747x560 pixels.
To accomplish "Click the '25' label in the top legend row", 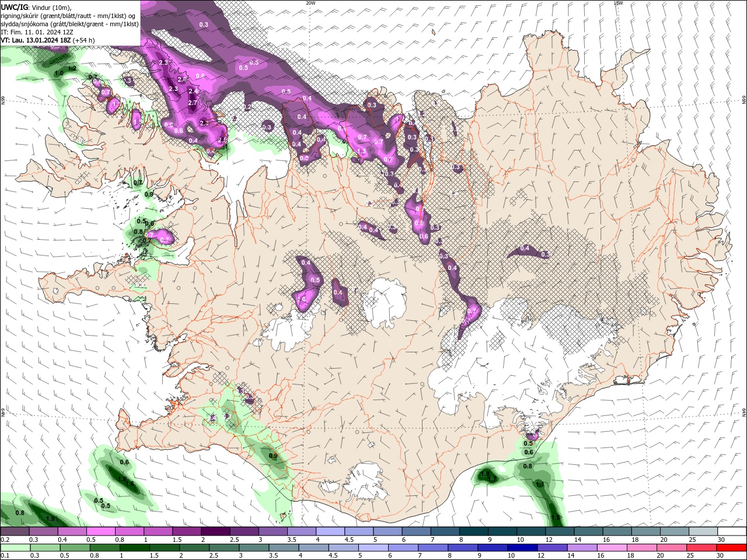I will pos(693,540).
